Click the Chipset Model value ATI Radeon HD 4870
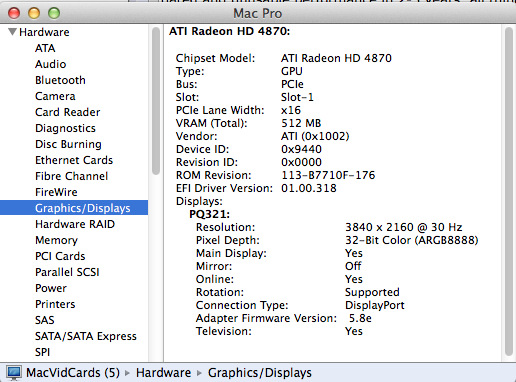The width and height of the screenshot is (516, 382). (x=336, y=58)
